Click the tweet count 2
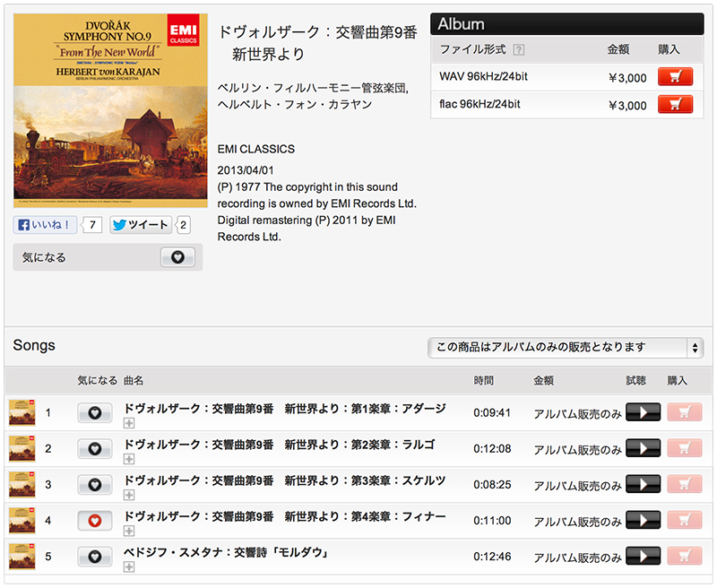Viewport: 717px width, 588px height. [183, 225]
